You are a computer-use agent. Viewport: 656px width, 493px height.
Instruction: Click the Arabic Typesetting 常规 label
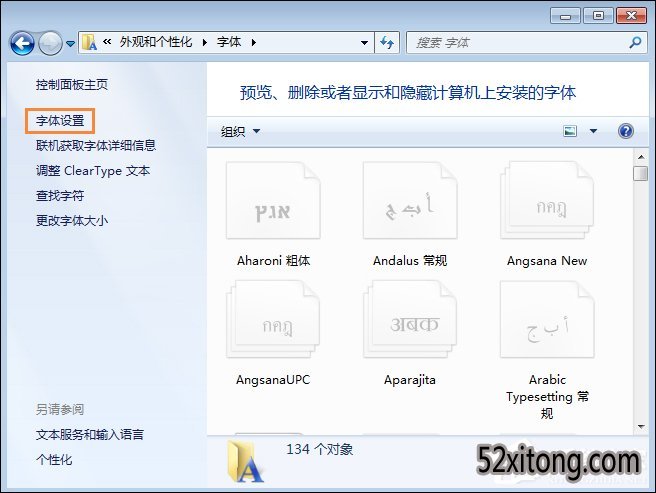pyautogui.click(x=547, y=396)
